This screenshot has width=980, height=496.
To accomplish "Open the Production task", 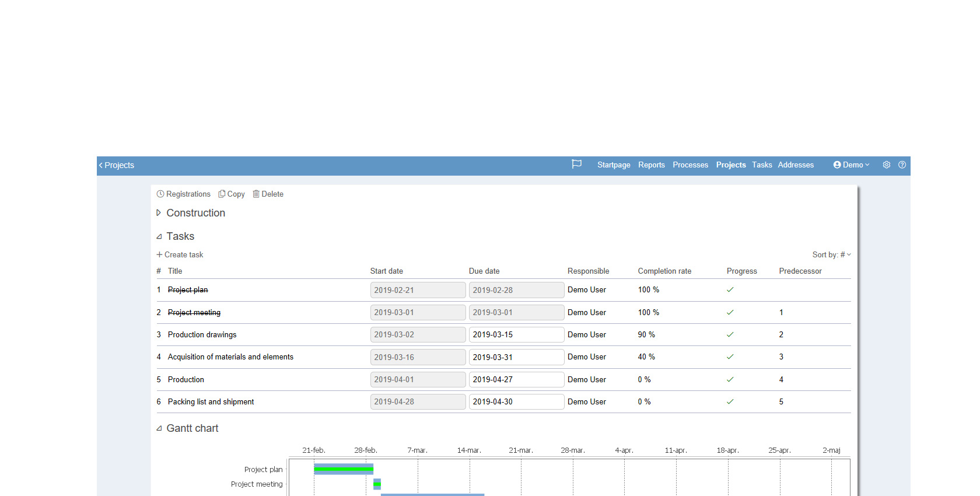I will pyautogui.click(x=186, y=380).
